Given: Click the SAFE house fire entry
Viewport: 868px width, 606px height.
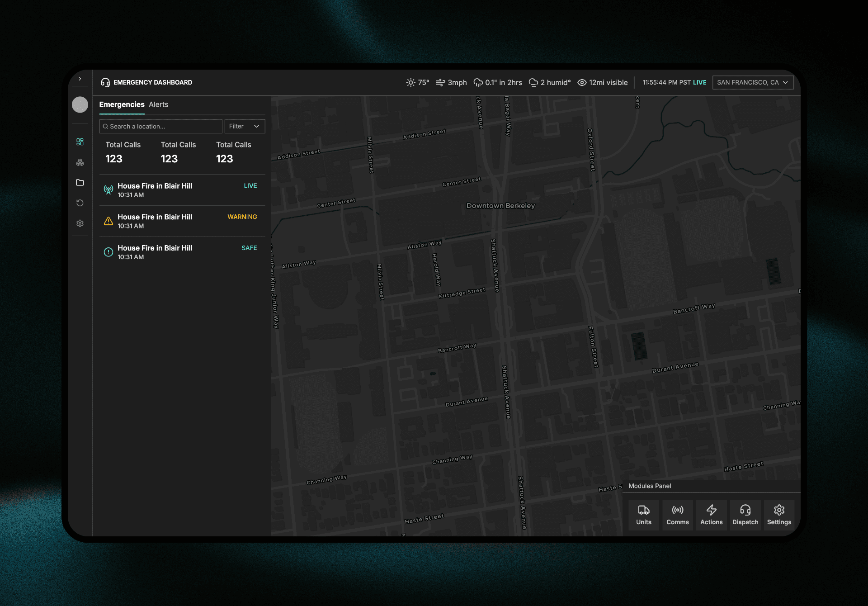Looking at the screenshot, I should pyautogui.click(x=181, y=252).
